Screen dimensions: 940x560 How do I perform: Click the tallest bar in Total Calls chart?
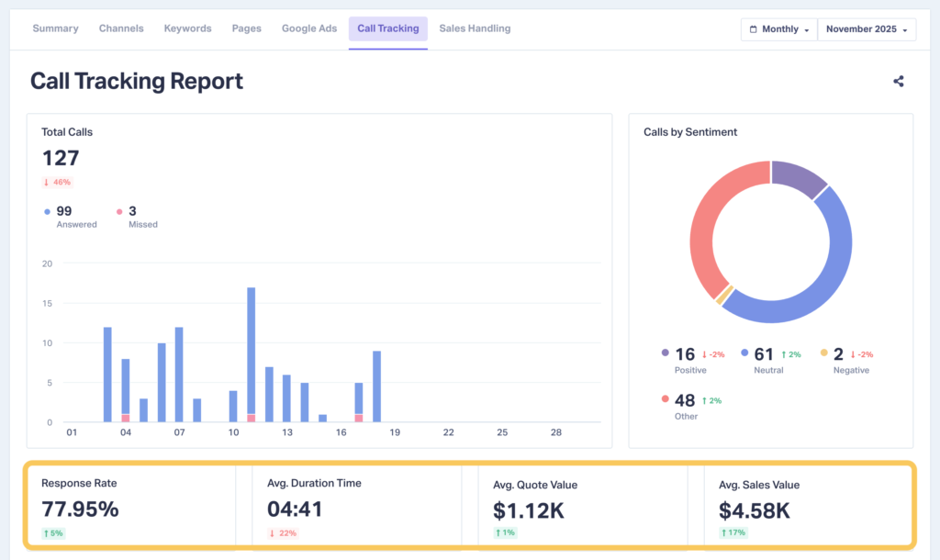(250, 353)
